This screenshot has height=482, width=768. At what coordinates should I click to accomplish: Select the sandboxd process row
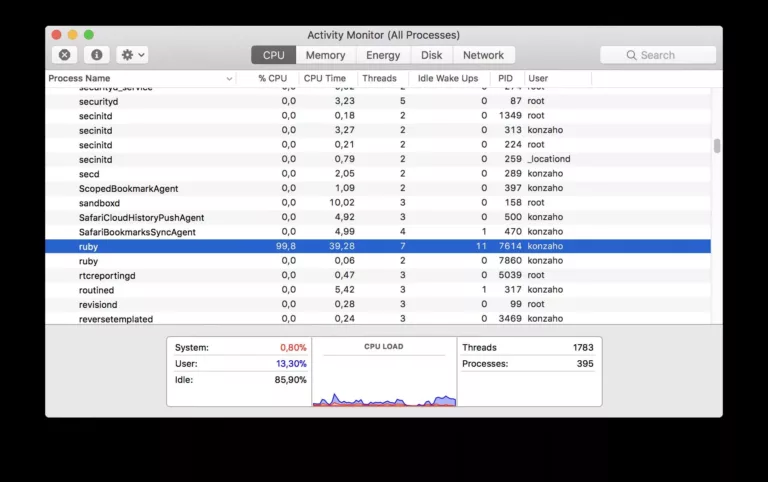[378, 203]
